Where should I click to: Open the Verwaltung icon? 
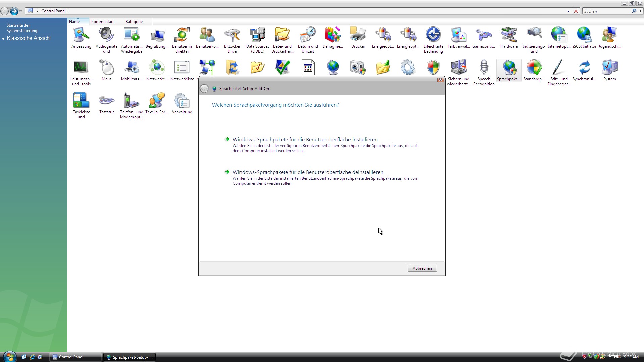pos(182,104)
